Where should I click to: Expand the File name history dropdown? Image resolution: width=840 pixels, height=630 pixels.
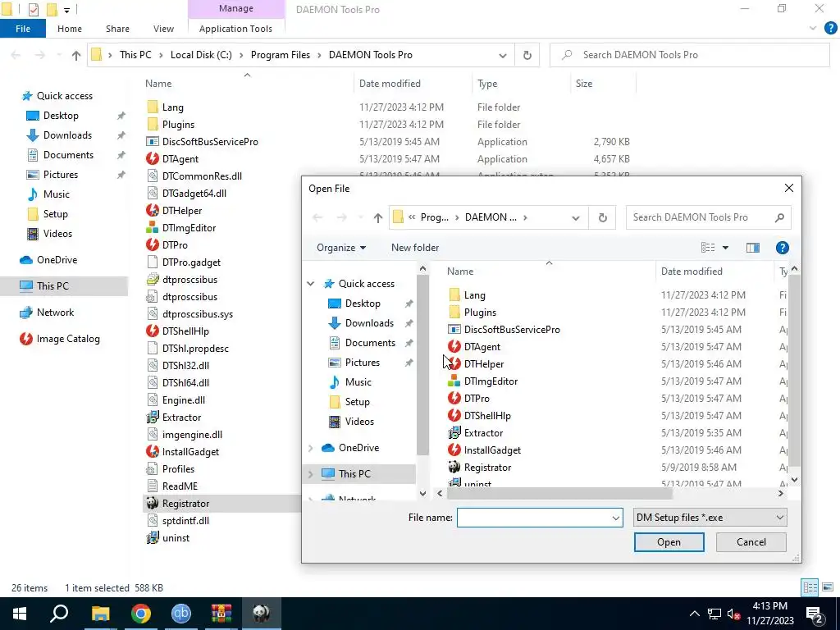coord(615,518)
